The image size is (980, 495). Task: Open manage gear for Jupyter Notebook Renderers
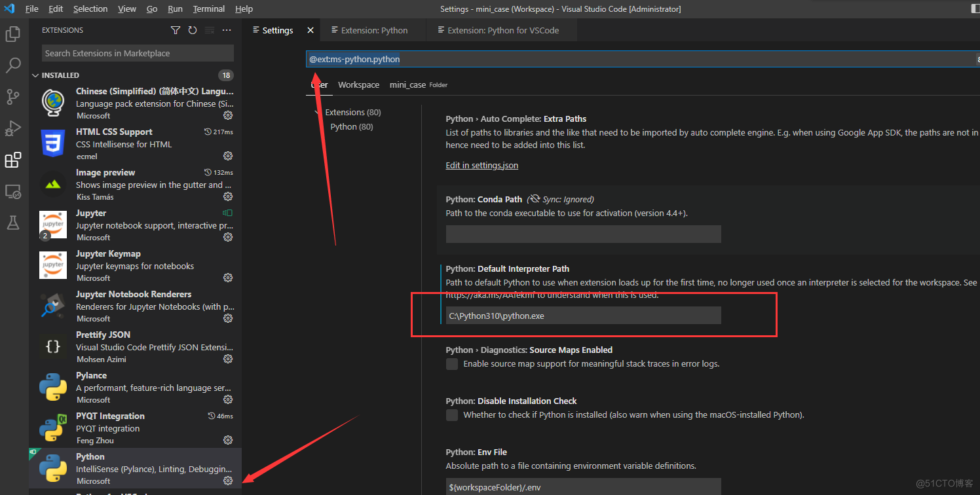click(x=228, y=318)
